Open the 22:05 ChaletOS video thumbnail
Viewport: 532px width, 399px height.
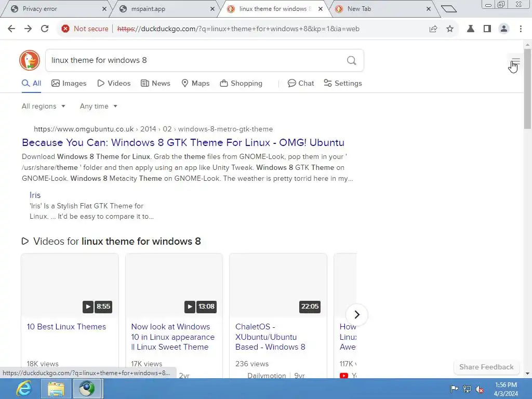point(278,285)
